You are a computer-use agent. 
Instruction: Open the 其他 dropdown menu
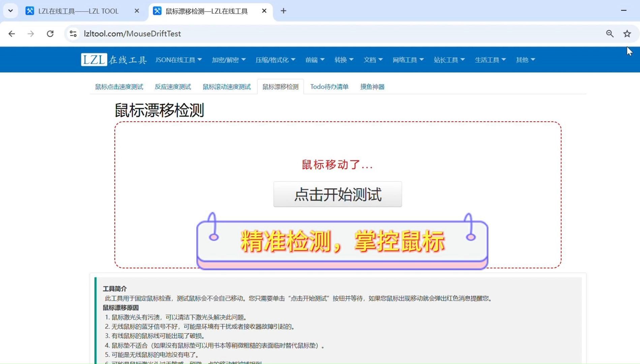tap(525, 60)
